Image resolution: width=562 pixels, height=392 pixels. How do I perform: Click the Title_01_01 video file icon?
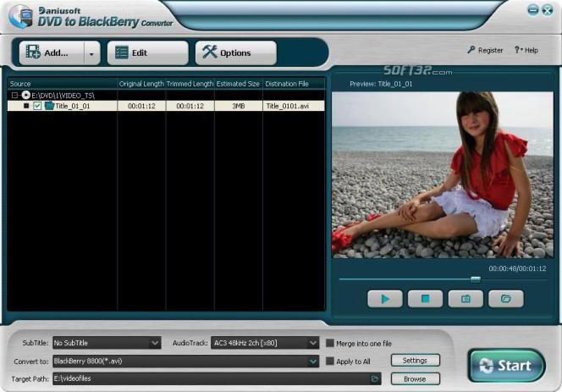(49, 106)
